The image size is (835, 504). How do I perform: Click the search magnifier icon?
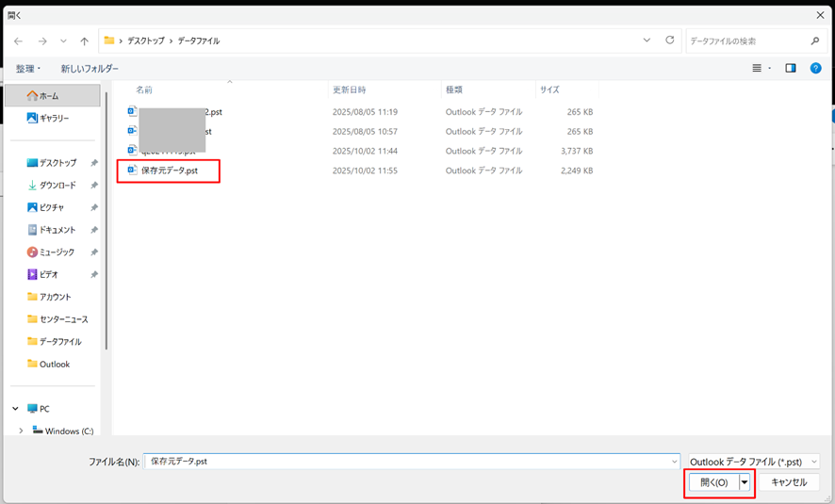(x=815, y=41)
